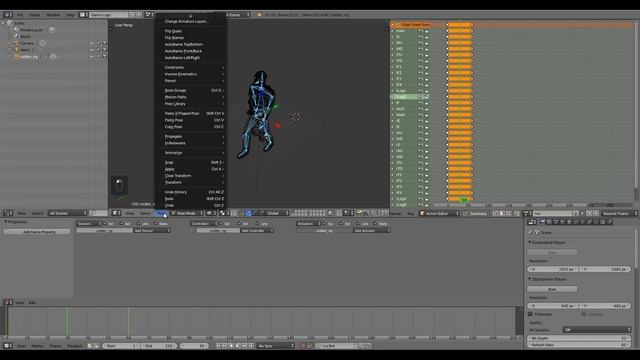The image size is (640, 360).
Task: Choose Change Armature Layers from Pose menu
Action: 190,21
